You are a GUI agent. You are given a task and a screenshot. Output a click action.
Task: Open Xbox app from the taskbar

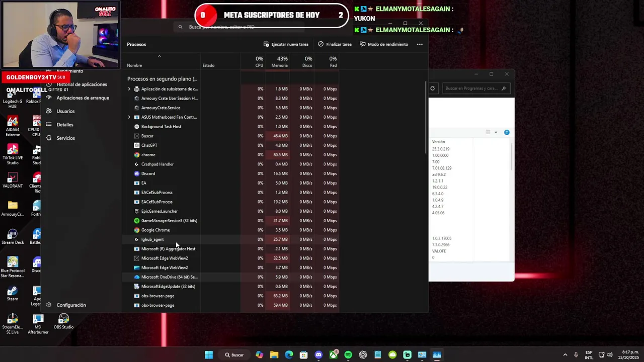(x=333, y=355)
